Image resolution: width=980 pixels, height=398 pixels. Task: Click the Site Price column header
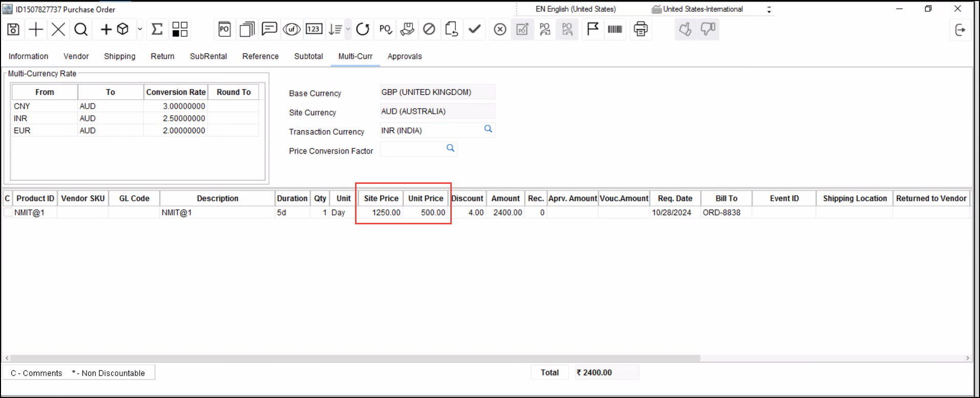point(381,198)
